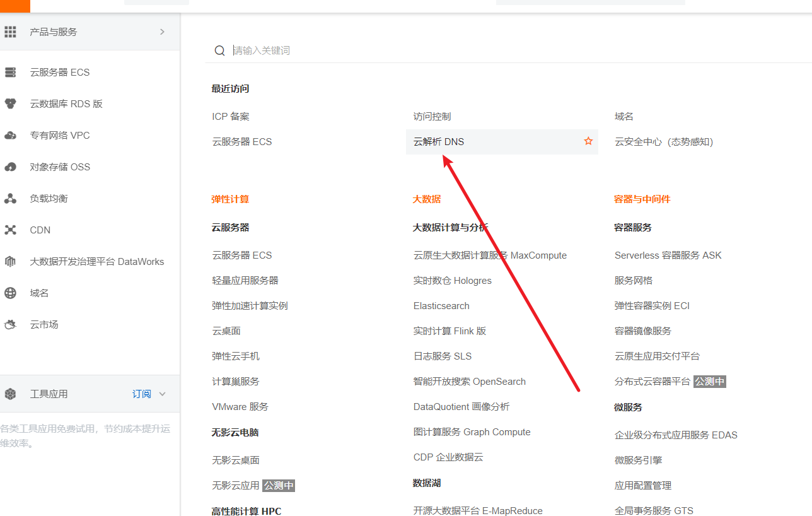Viewport: 812px width, 516px height.
Task: Open VMware 服务 link
Action: [240, 407]
